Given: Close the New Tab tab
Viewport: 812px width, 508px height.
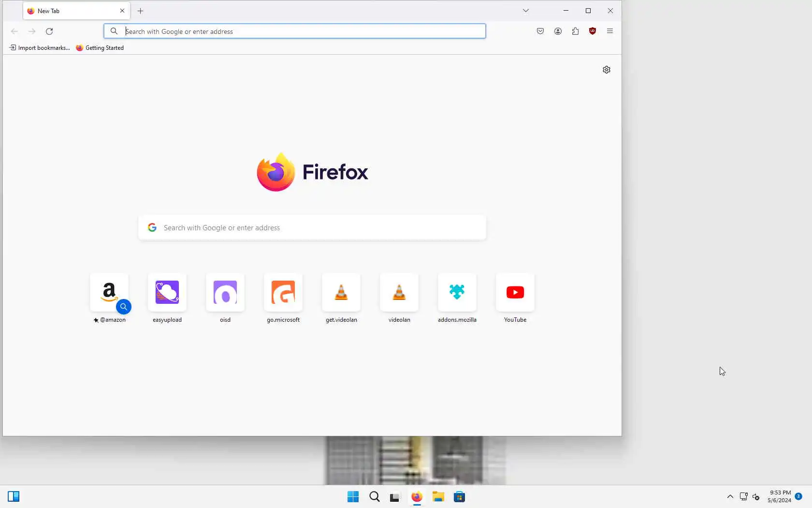Looking at the screenshot, I should 122,11.
